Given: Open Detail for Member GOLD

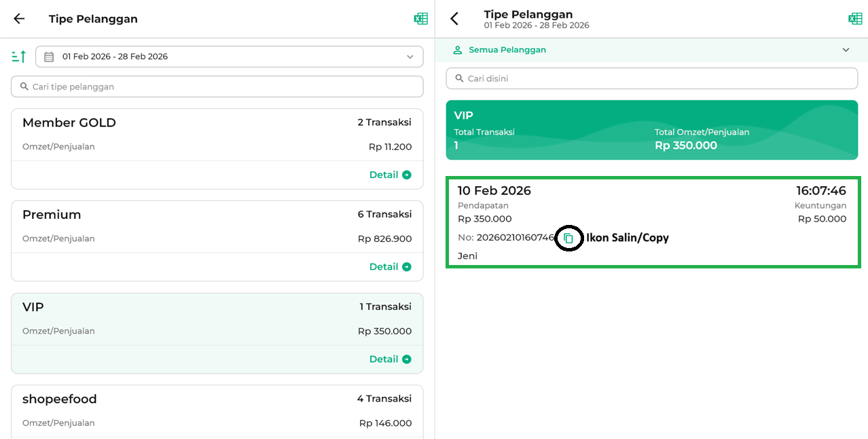Looking at the screenshot, I should point(390,175).
